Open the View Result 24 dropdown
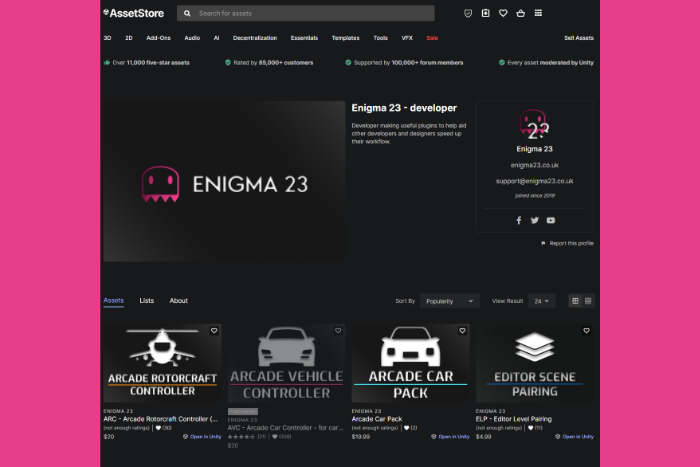700x467 pixels. point(542,301)
